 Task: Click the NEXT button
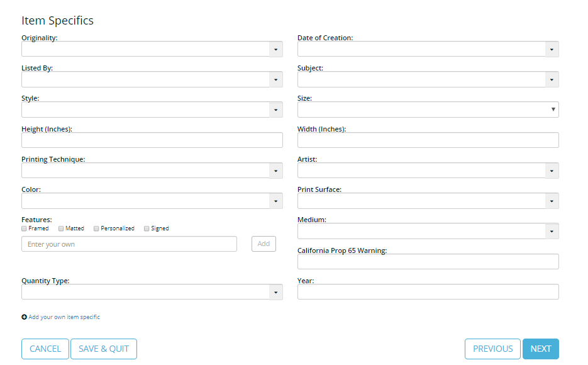[540, 349]
